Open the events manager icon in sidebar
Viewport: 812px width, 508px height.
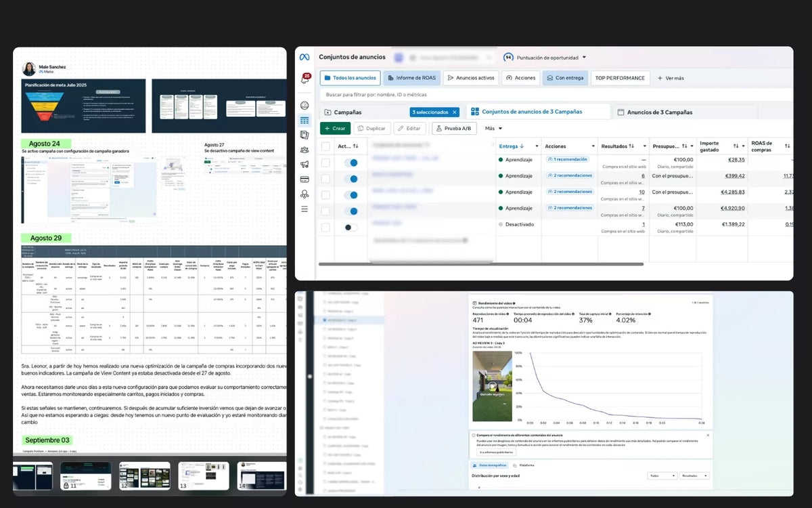304,194
